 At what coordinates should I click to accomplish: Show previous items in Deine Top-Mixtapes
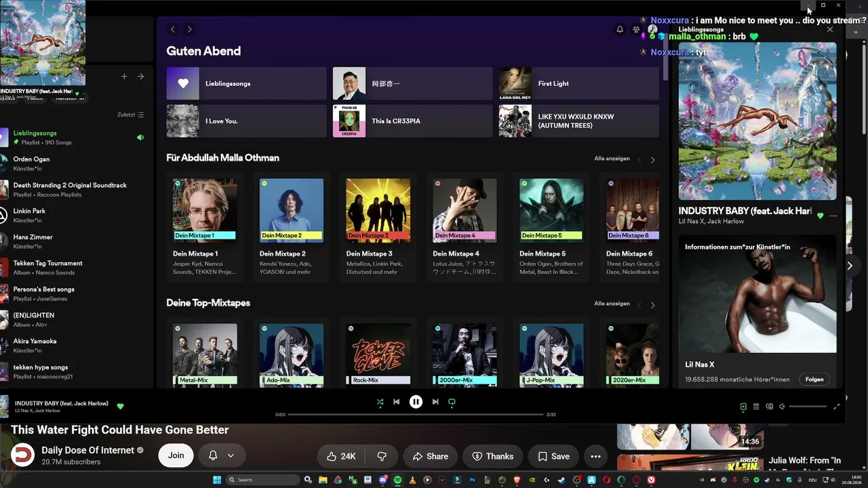[x=639, y=305]
